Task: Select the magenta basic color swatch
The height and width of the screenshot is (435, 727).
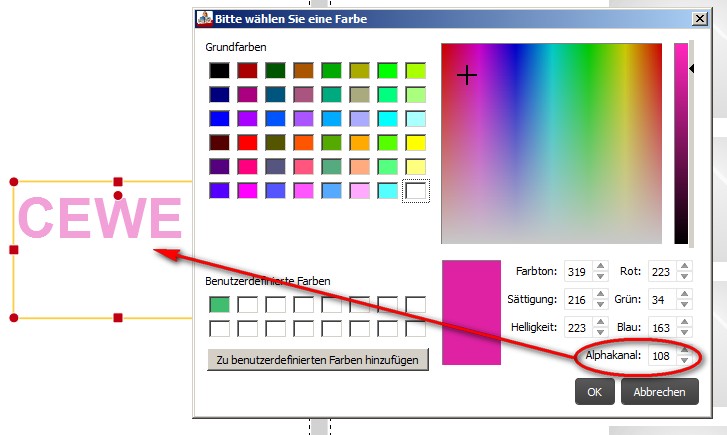Action: [247, 190]
